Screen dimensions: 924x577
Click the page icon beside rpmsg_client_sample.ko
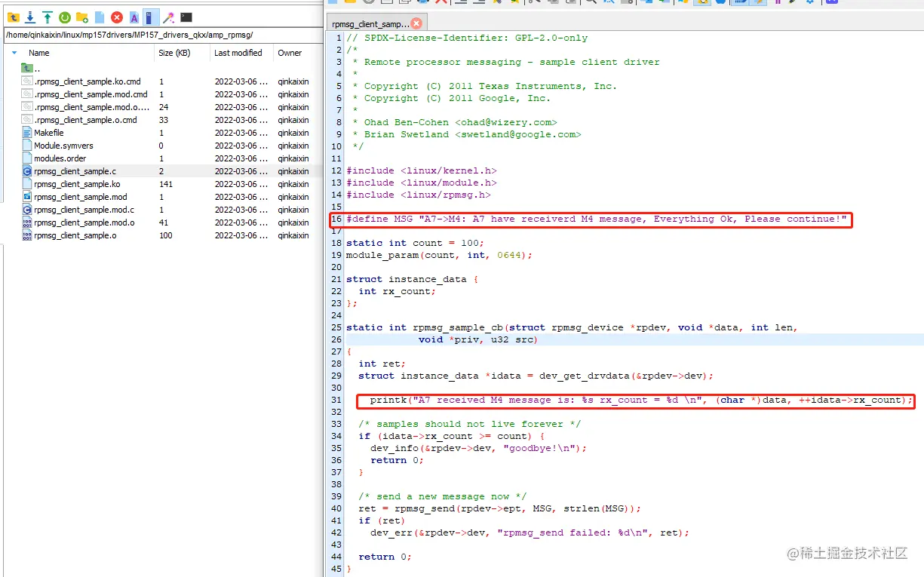click(x=27, y=184)
